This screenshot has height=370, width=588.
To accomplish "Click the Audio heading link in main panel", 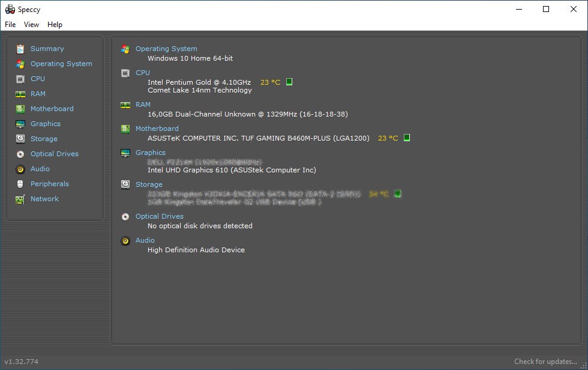I will [145, 240].
